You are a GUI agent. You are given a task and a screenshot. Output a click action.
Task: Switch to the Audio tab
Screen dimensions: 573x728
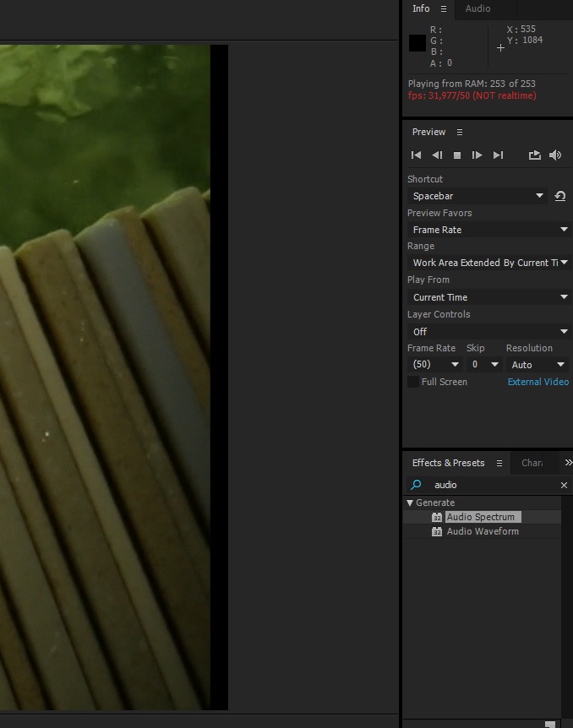click(477, 8)
